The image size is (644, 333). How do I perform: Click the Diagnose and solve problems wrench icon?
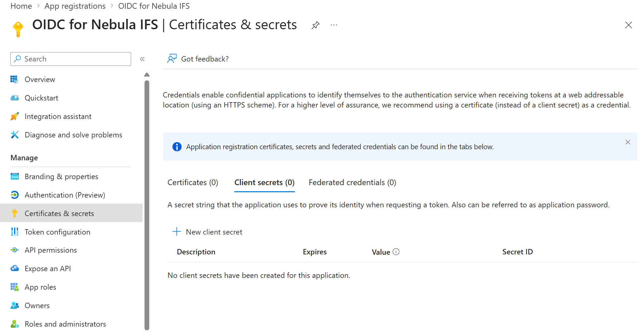14,135
